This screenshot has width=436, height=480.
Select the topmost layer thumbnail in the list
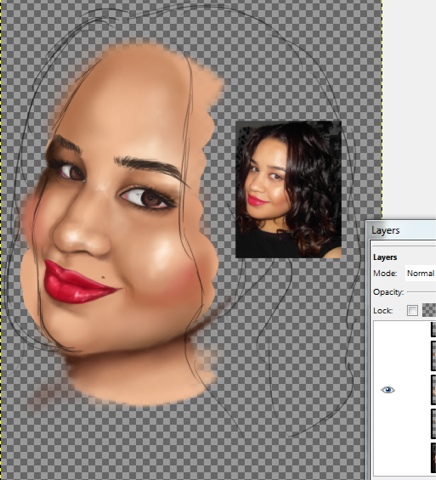tap(433, 329)
